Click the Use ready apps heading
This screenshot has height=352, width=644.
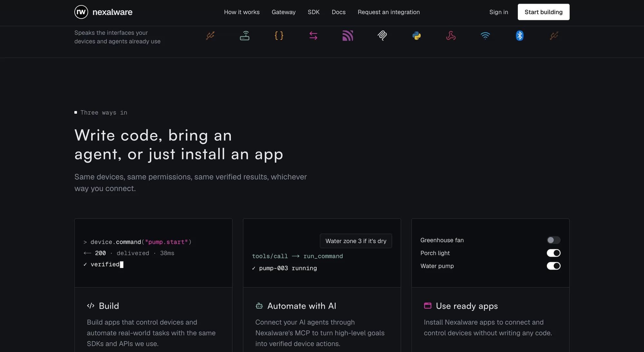click(467, 306)
